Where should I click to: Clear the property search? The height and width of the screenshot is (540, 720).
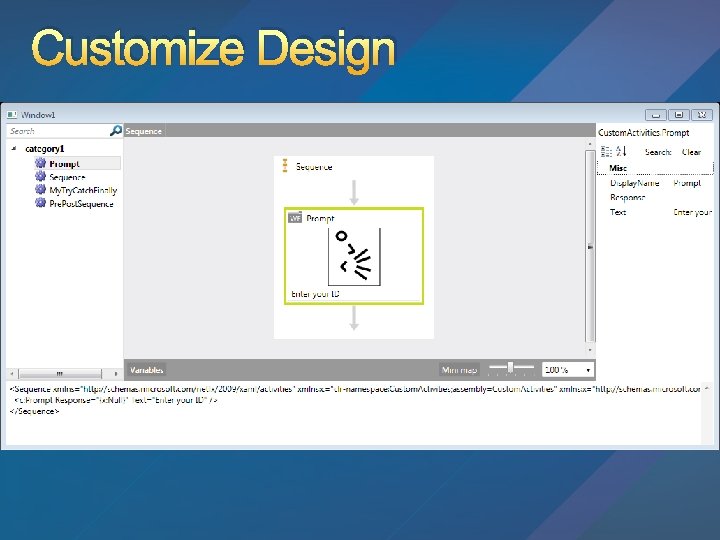692,152
